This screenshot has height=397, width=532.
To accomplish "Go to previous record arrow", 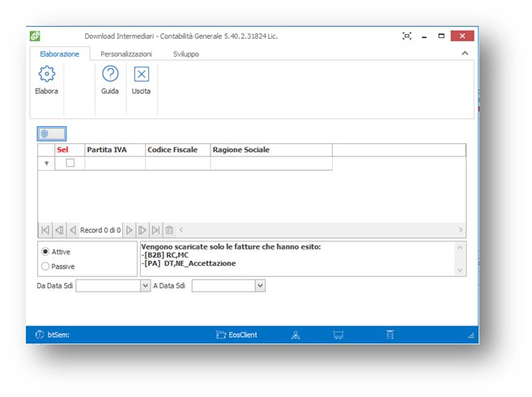I will tap(73, 230).
